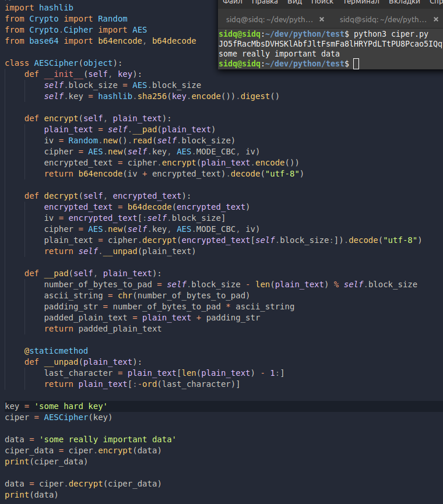Click the 'def __init__(self, key):' line

pyautogui.click(x=83, y=74)
